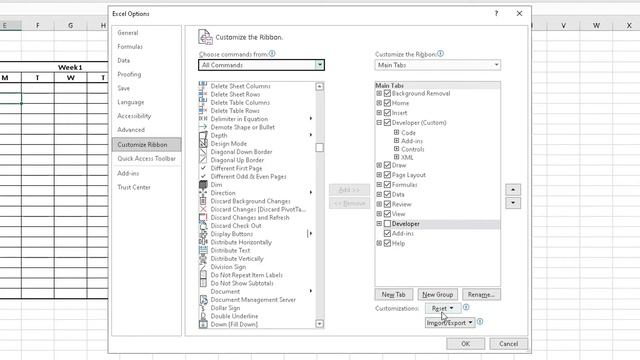Expand the XML group

[396, 157]
